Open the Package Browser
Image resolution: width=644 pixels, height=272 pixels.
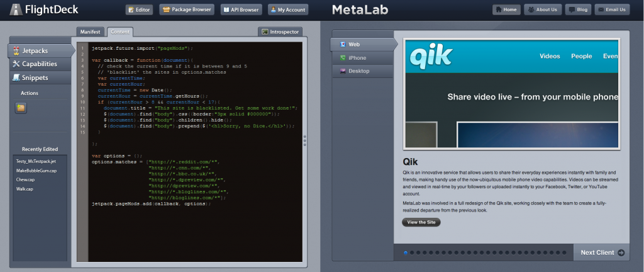coord(186,9)
